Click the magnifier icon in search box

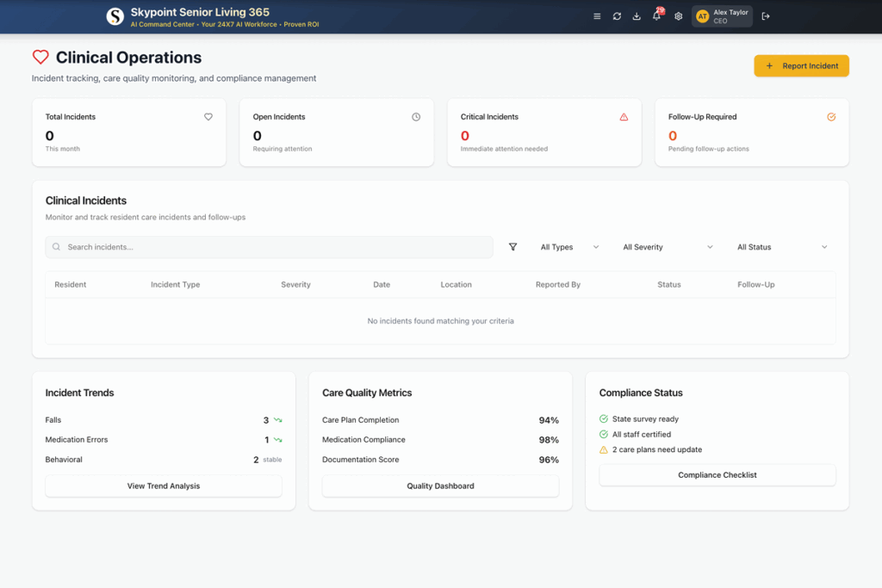coord(56,247)
